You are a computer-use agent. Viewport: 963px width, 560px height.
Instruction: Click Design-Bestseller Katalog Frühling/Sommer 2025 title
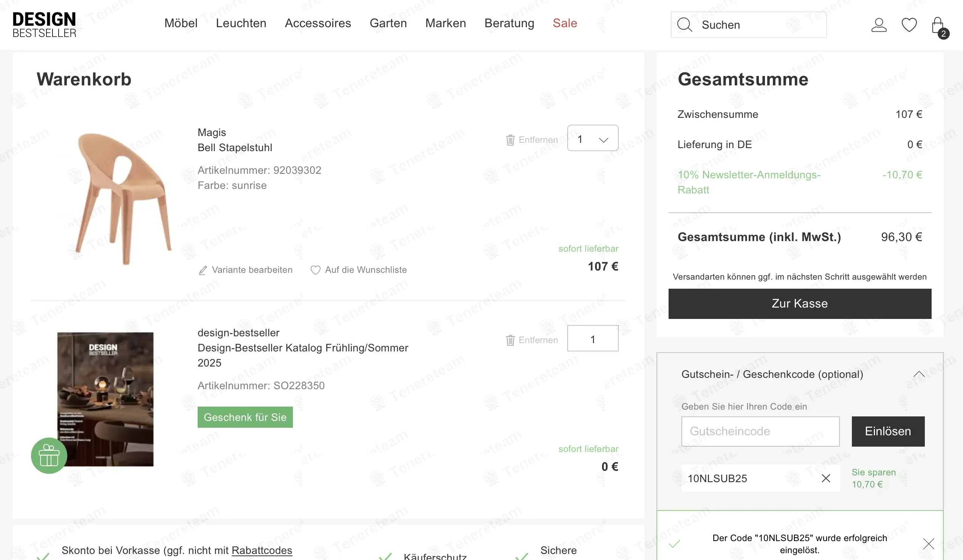coord(303,355)
